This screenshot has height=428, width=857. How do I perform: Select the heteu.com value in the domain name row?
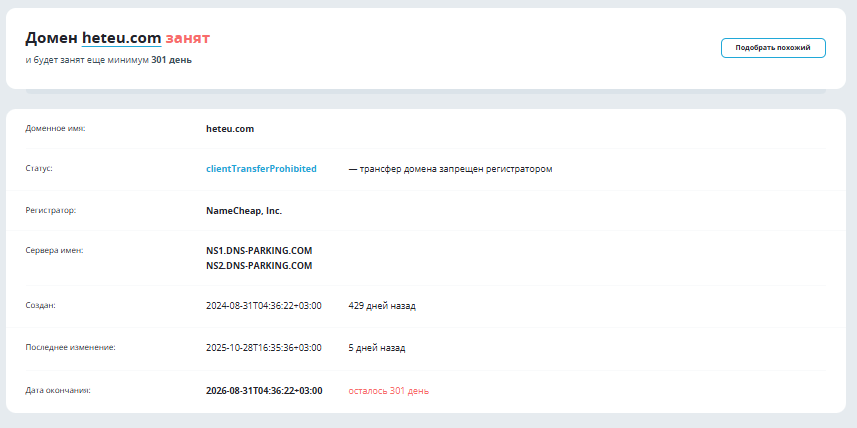230,129
